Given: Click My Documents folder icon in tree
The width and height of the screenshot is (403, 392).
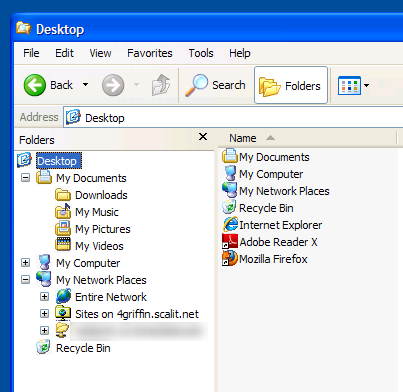Looking at the screenshot, I should 44,177.
